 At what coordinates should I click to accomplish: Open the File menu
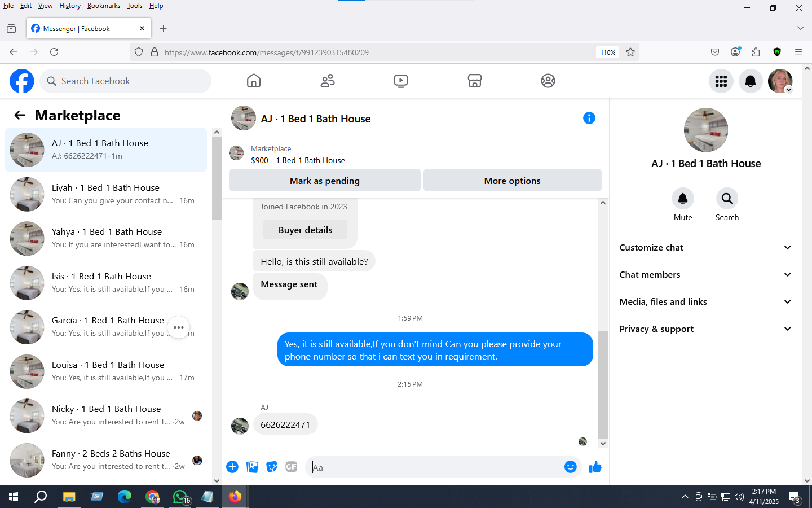click(8, 6)
